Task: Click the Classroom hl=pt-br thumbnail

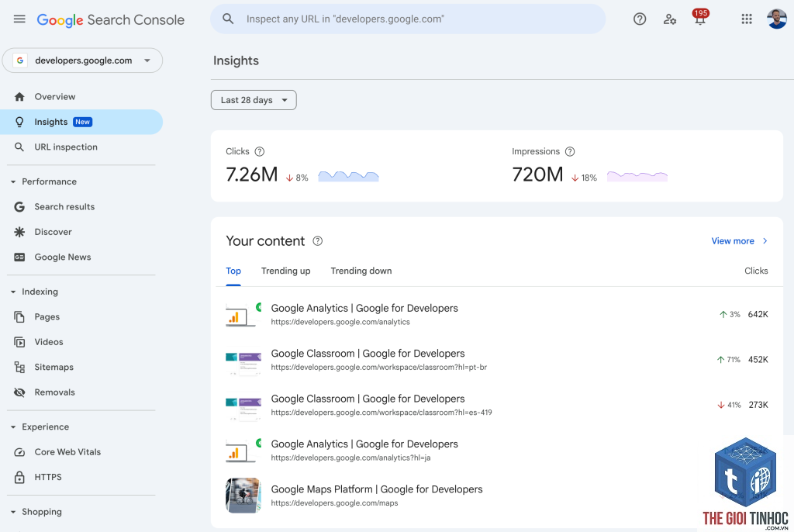Action: 243,363
